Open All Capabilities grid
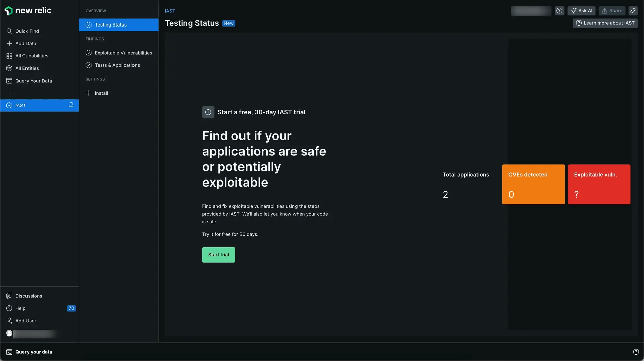 [x=32, y=56]
